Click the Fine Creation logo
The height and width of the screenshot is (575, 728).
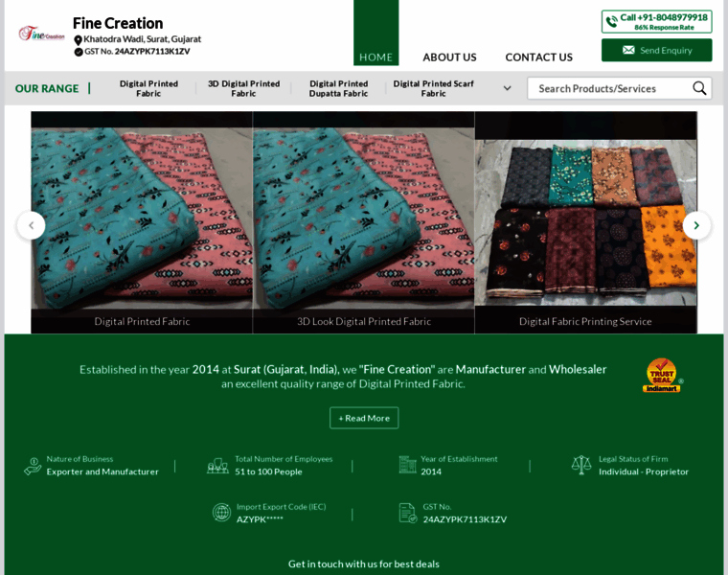pyautogui.click(x=41, y=34)
